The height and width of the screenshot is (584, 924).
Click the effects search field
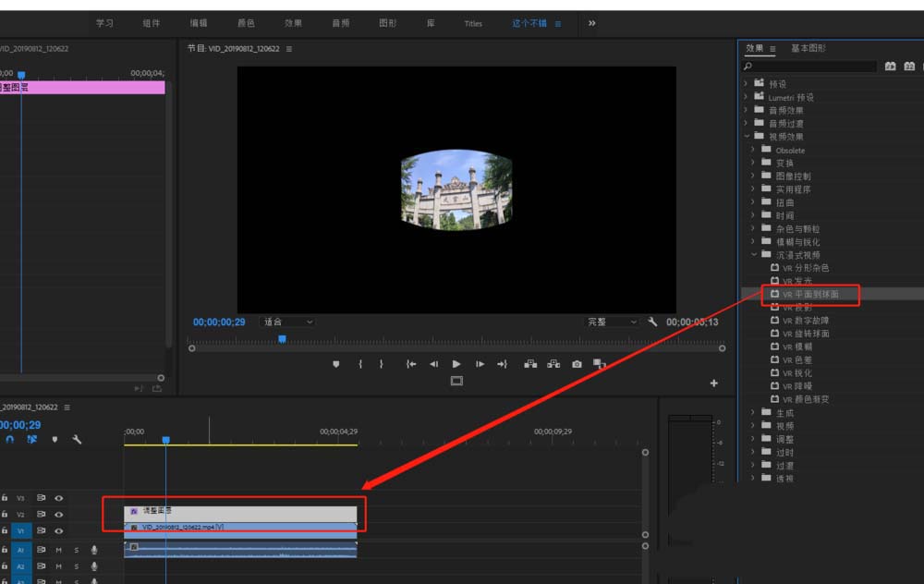[813, 67]
